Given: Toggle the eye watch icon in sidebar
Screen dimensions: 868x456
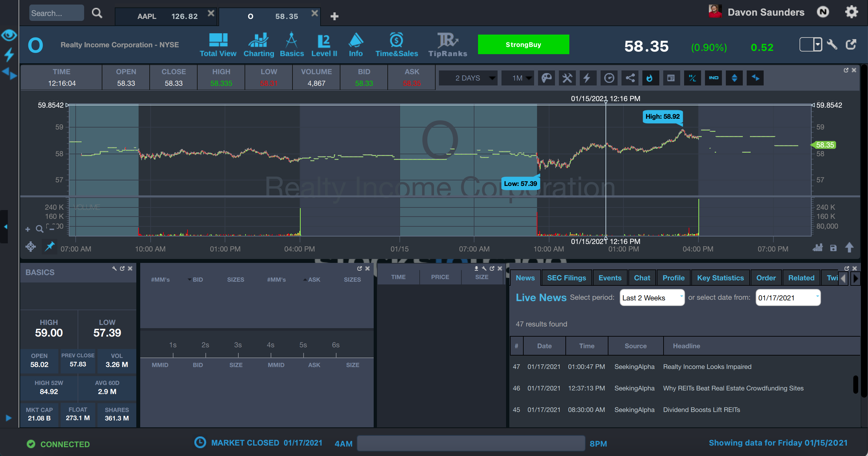Looking at the screenshot, I should 9,35.
